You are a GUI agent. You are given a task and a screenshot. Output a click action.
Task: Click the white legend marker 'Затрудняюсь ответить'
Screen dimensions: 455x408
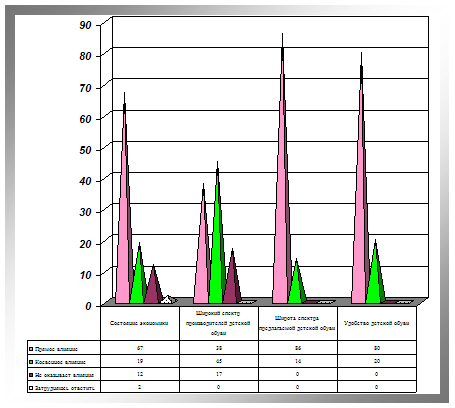[31, 388]
